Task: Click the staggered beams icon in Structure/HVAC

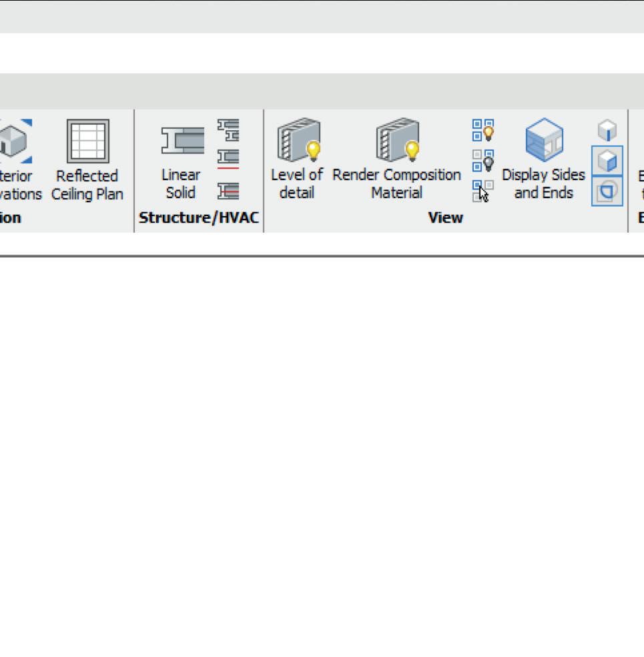Action: pyautogui.click(x=228, y=130)
